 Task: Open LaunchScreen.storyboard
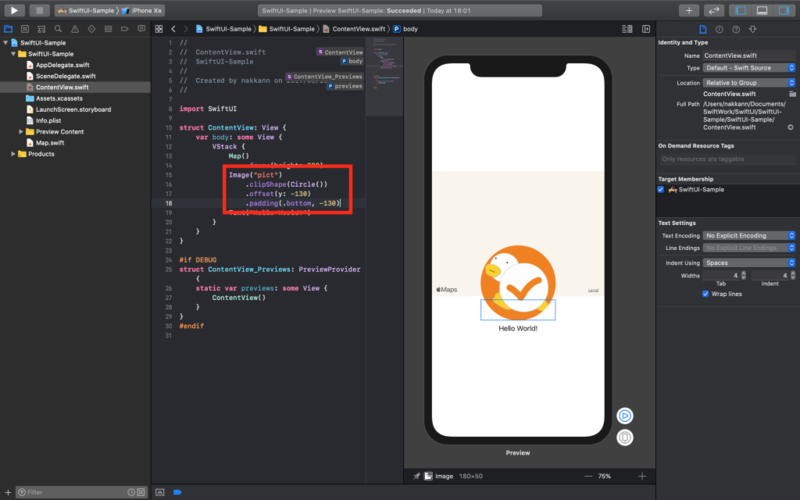[73, 109]
